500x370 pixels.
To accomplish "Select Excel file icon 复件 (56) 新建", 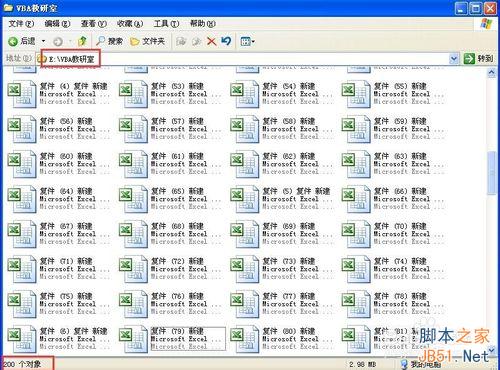I will [22, 129].
